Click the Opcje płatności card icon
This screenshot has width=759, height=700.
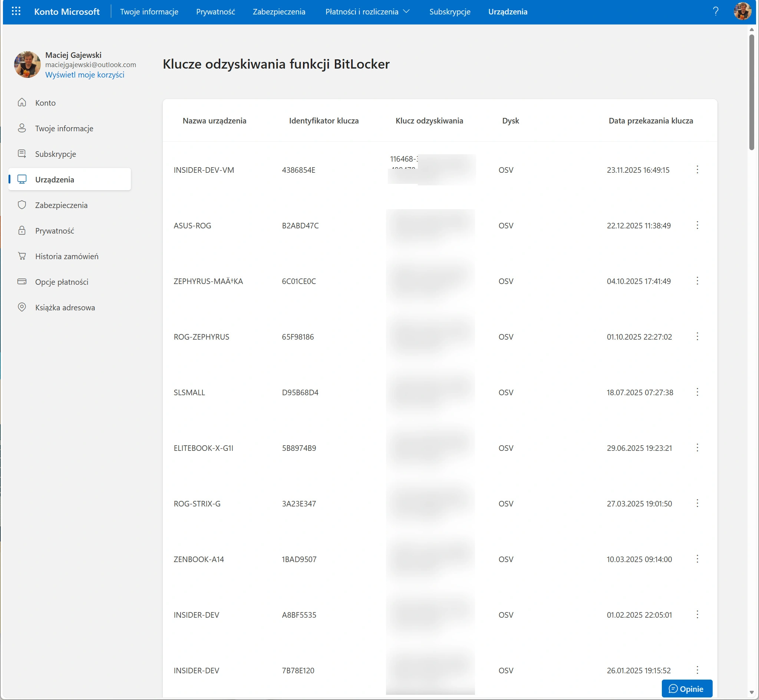pos(22,282)
